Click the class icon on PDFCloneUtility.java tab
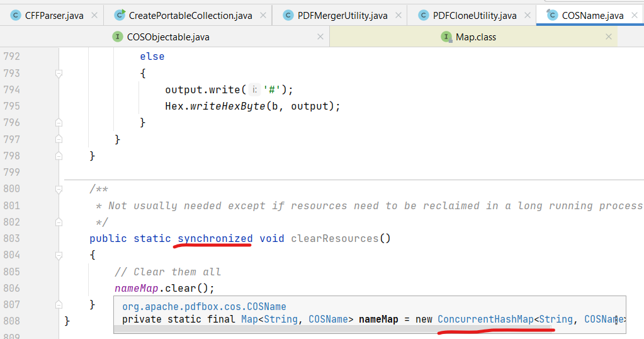Screen dimensions: 644x339 424,16
